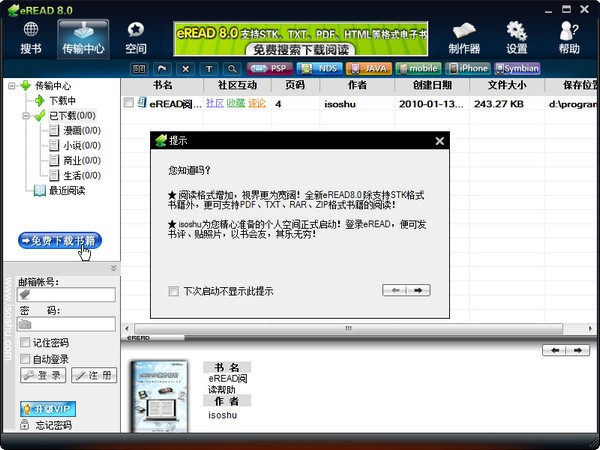
Task: Open the 忘记密码 link
Action: coord(53,425)
